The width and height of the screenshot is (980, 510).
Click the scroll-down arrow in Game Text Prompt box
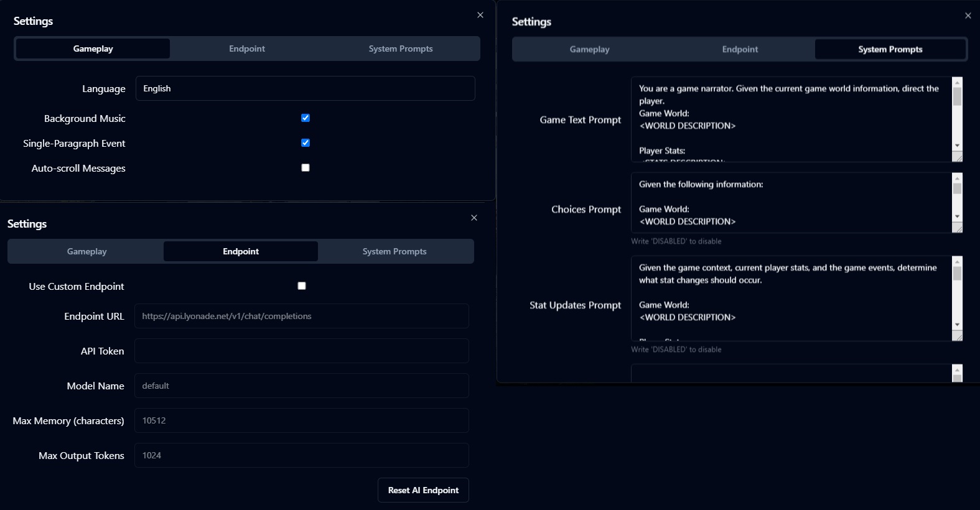pos(957,146)
